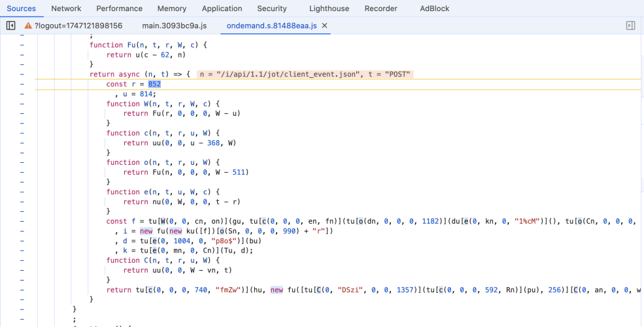Click the inline n and t values hint

pos(305,75)
